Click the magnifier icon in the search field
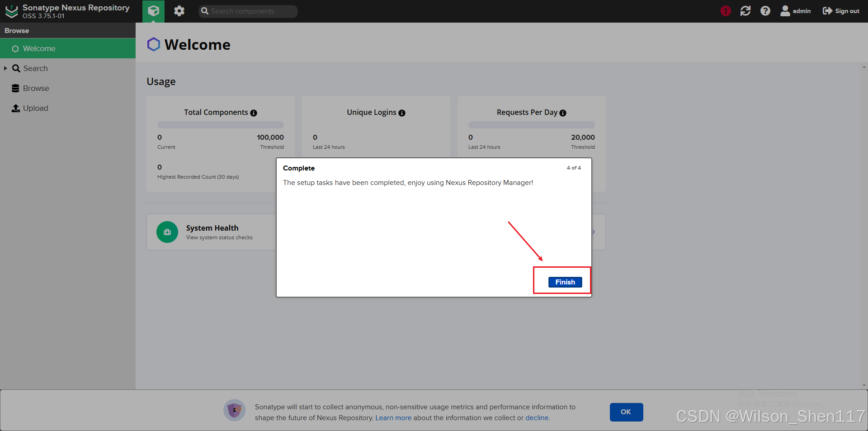The height and width of the screenshot is (431, 868). click(x=205, y=11)
